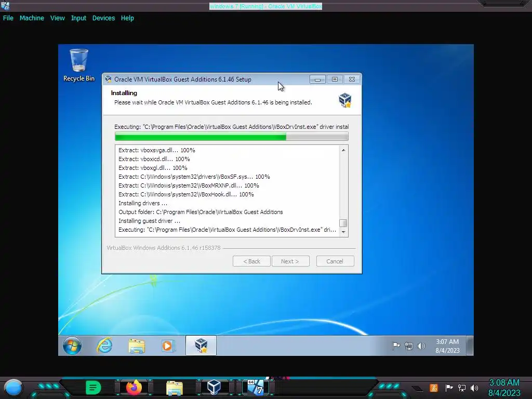Select log line mentioning VBoxSF.sys
The height and width of the screenshot is (399, 532).
pos(194,177)
